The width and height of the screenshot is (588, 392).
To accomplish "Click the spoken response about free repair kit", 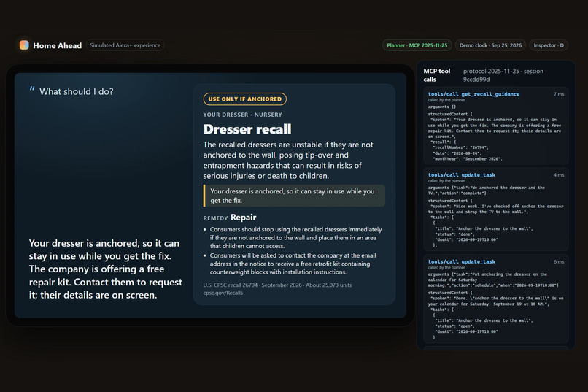I will coord(106,269).
